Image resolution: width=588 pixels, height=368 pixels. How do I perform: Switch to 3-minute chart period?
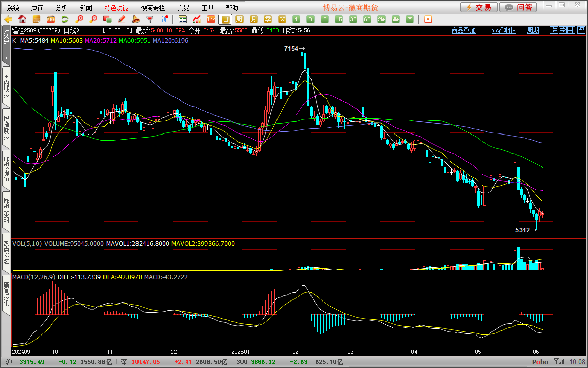coord(310,19)
